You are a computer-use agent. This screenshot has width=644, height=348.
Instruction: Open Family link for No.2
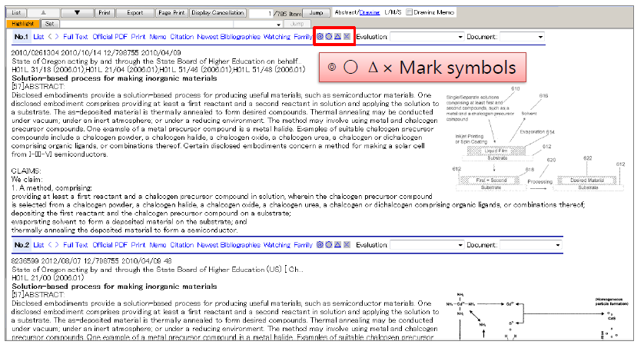click(303, 244)
